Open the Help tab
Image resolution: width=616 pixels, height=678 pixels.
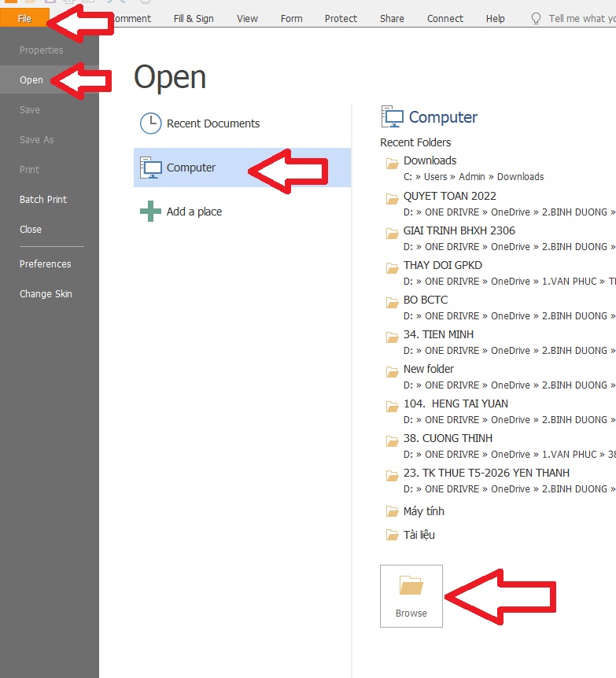coord(496,19)
